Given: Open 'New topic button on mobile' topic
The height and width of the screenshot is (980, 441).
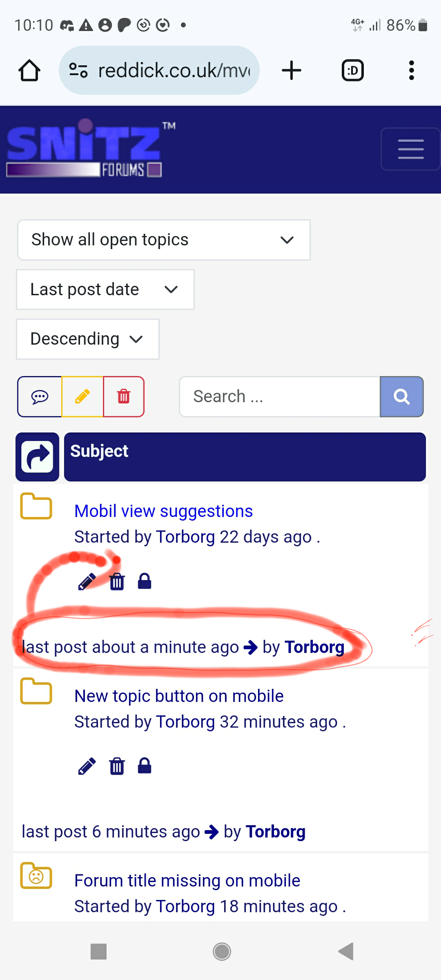Looking at the screenshot, I should pyautogui.click(x=179, y=696).
